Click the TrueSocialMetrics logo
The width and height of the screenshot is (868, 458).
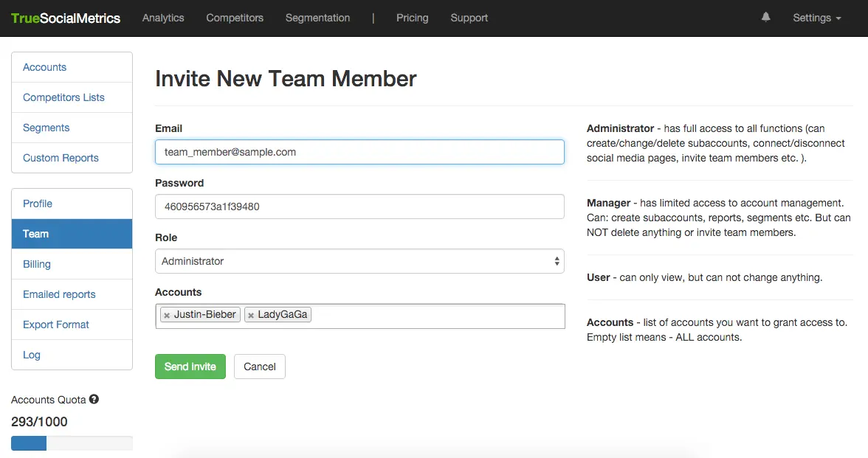click(66, 18)
